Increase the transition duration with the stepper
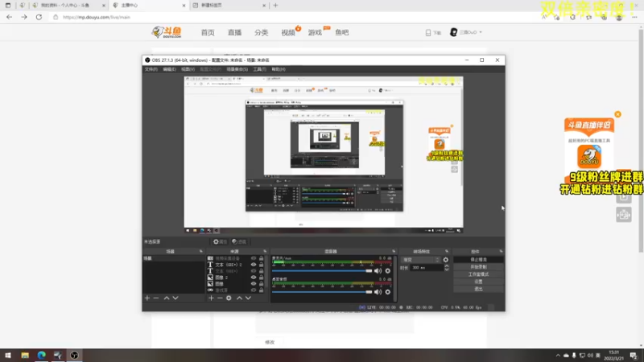The height and width of the screenshot is (362, 644). click(447, 266)
